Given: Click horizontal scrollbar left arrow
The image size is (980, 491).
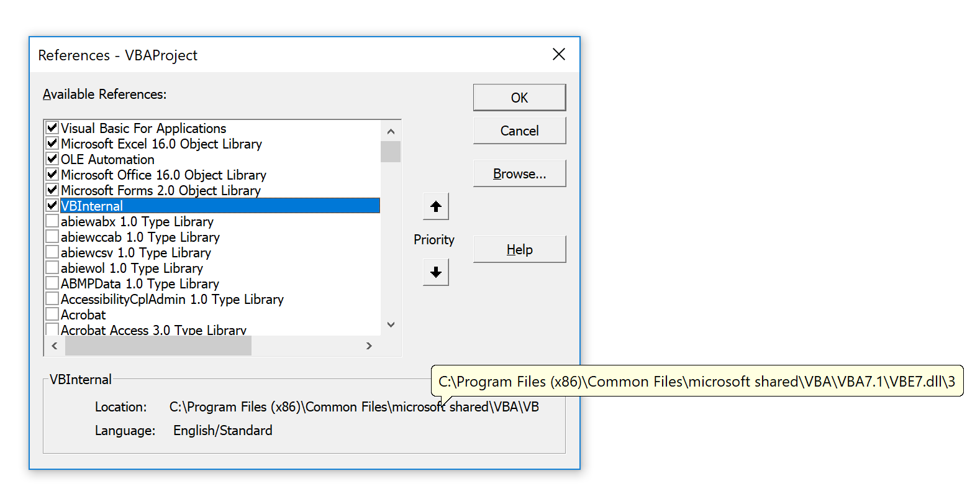Looking at the screenshot, I should 55,346.
